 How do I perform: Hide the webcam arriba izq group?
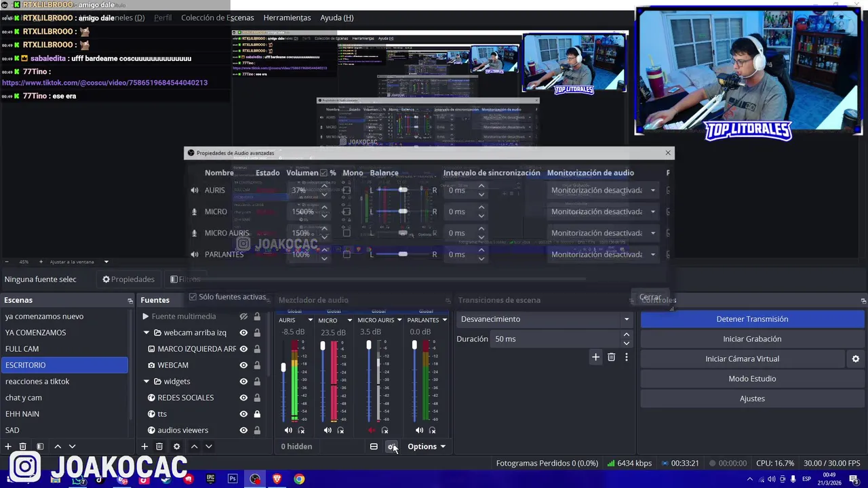243,333
